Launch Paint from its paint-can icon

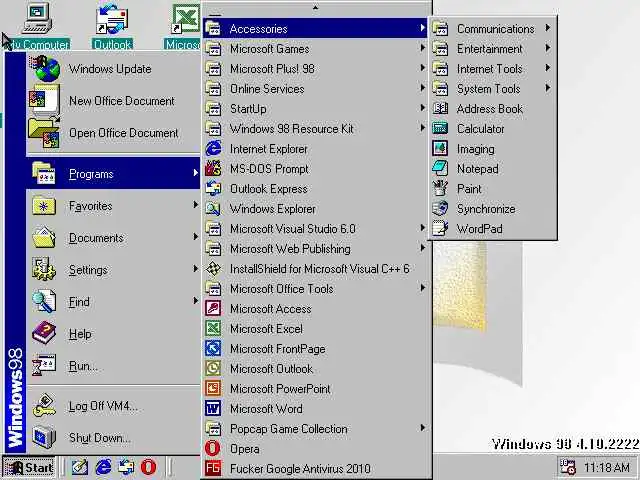pyautogui.click(x=440, y=189)
